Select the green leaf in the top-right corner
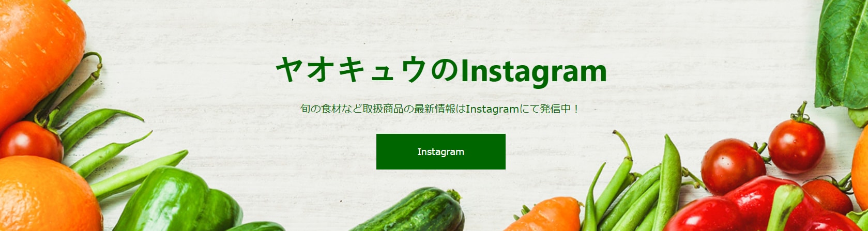868x231 pixels. point(842,54)
